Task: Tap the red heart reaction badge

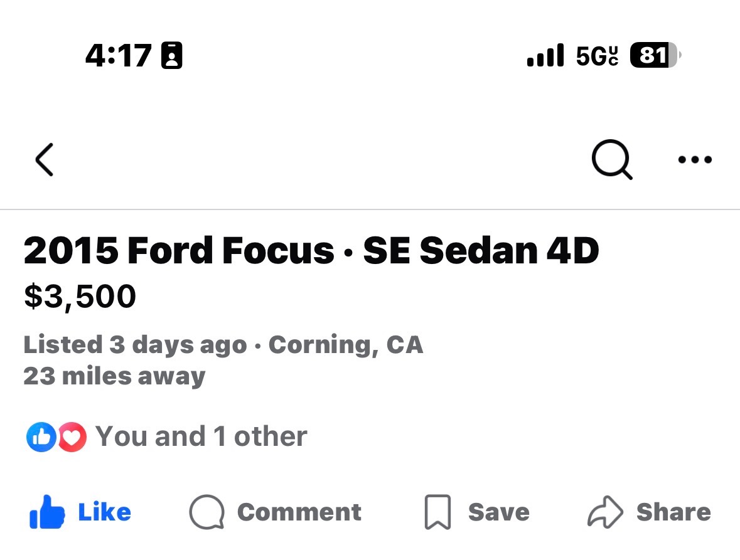Action: 73,437
